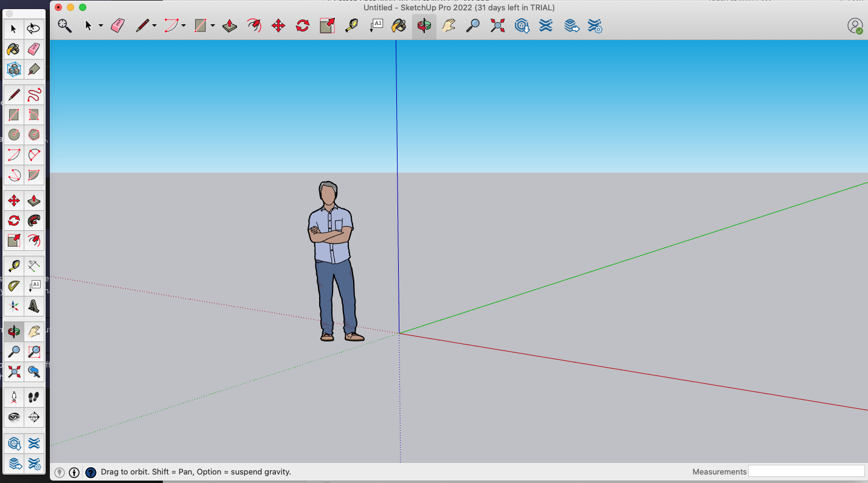
Task: Select the Position Camera tool
Action: point(14,397)
